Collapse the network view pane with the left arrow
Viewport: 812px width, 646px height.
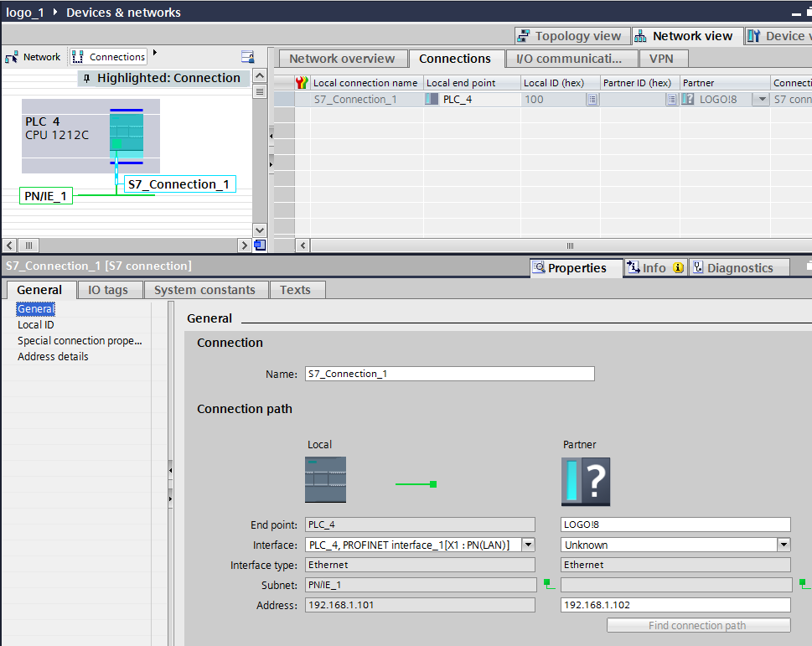[x=271, y=136]
